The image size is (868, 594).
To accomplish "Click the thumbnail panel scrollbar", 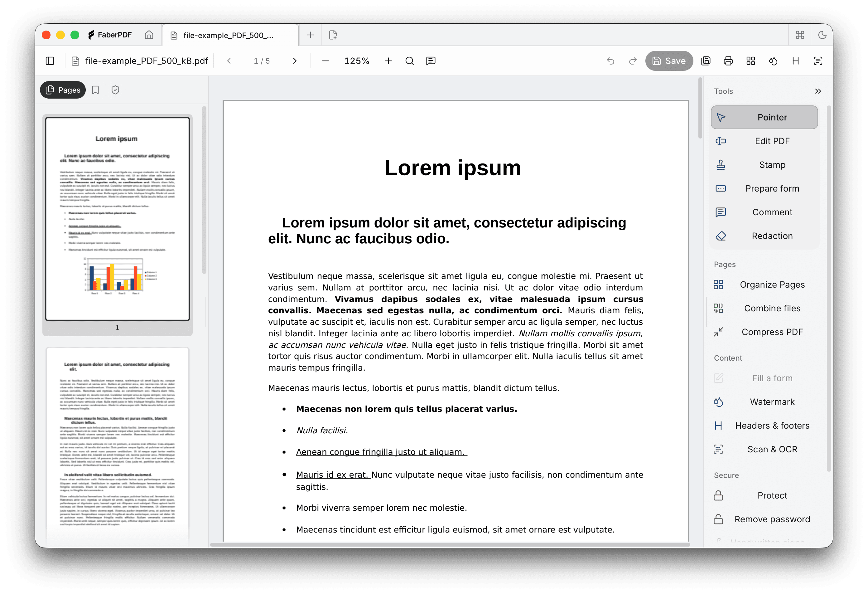I will tap(204, 191).
